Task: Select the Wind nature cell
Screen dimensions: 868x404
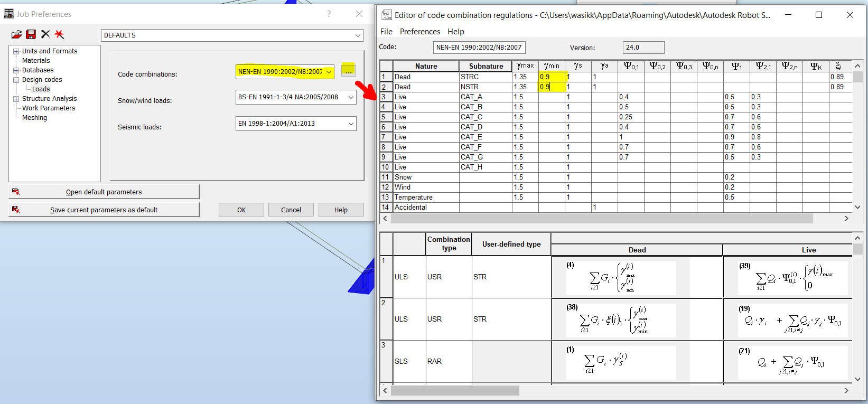Action: tap(426, 187)
